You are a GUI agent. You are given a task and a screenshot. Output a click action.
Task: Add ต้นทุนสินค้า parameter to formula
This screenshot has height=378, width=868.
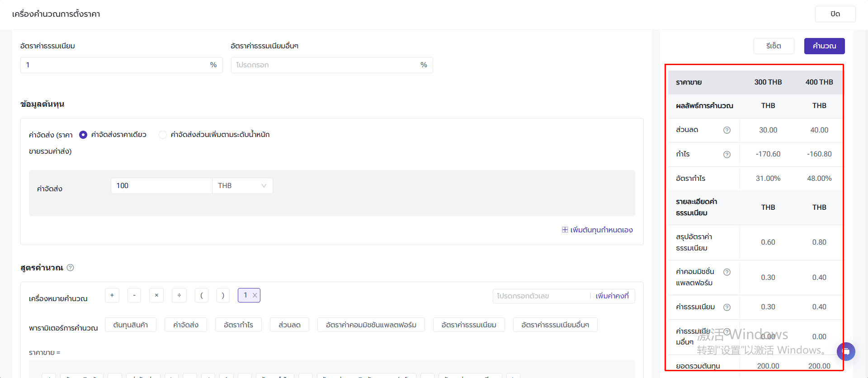[131, 325]
